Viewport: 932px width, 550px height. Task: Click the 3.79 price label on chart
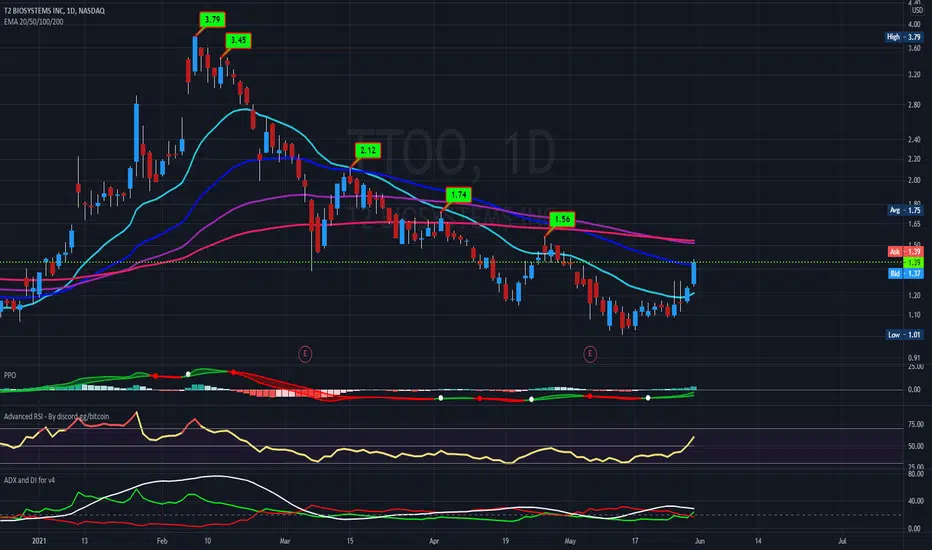[x=212, y=20]
